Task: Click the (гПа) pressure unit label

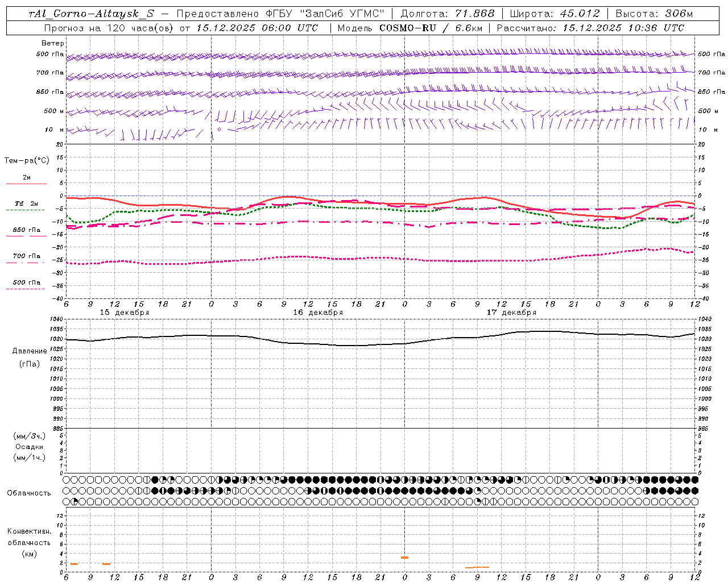Action: tap(30, 364)
